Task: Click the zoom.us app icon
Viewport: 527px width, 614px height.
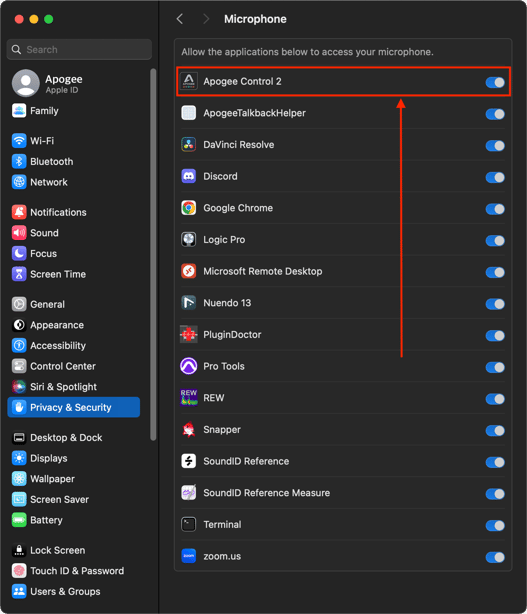Action: (189, 556)
